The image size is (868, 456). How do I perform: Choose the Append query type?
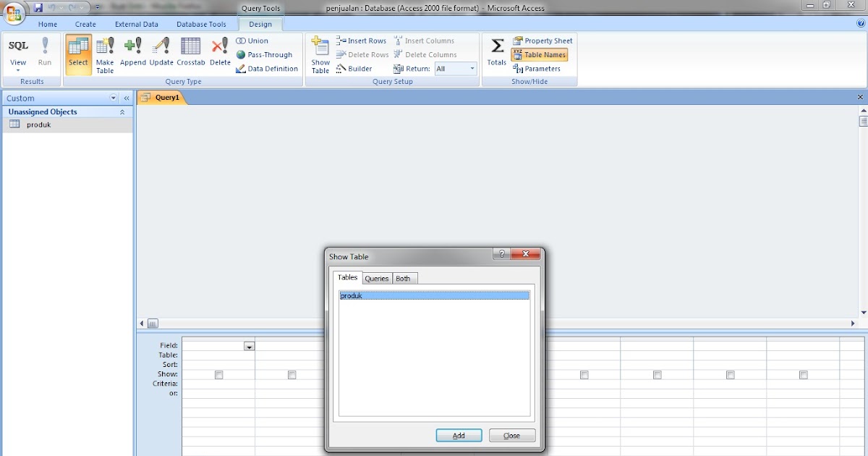tap(133, 54)
